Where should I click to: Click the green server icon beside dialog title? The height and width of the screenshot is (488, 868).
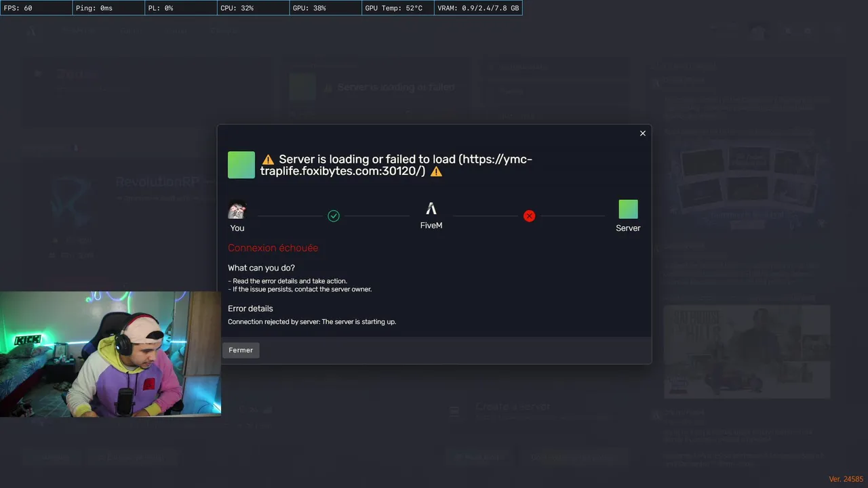[x=241, y=165]
